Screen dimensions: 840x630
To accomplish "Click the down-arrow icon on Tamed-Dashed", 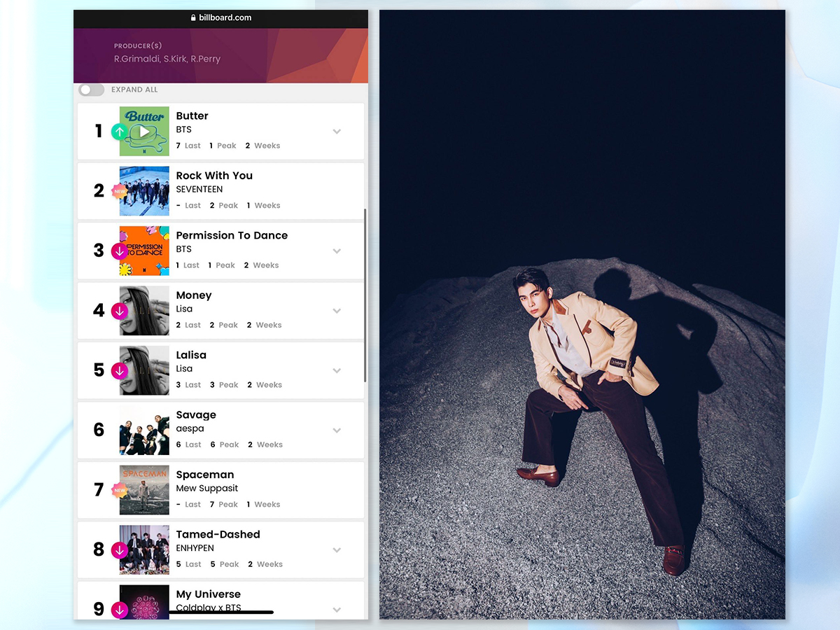I will click(120, 550).
